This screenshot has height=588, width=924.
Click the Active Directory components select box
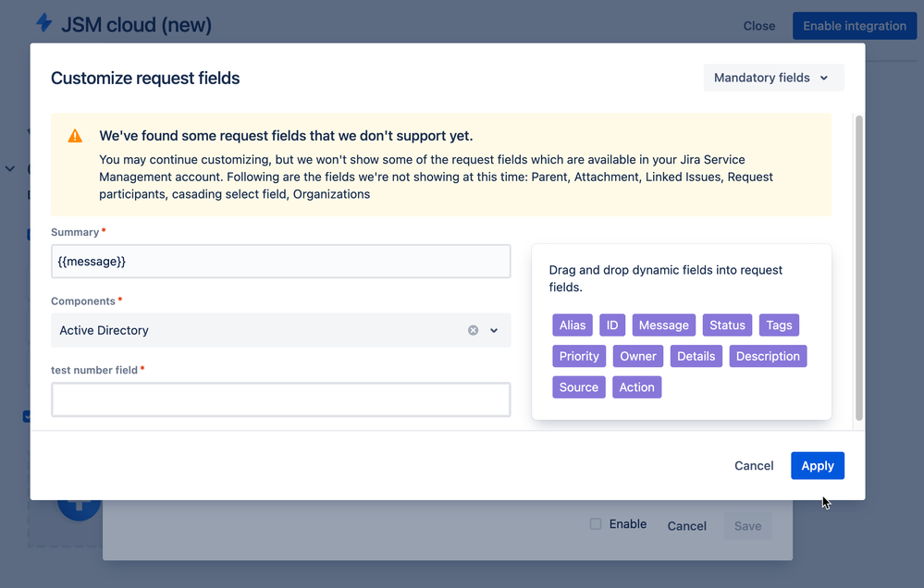pyautogui.click(x=280, y=330)
